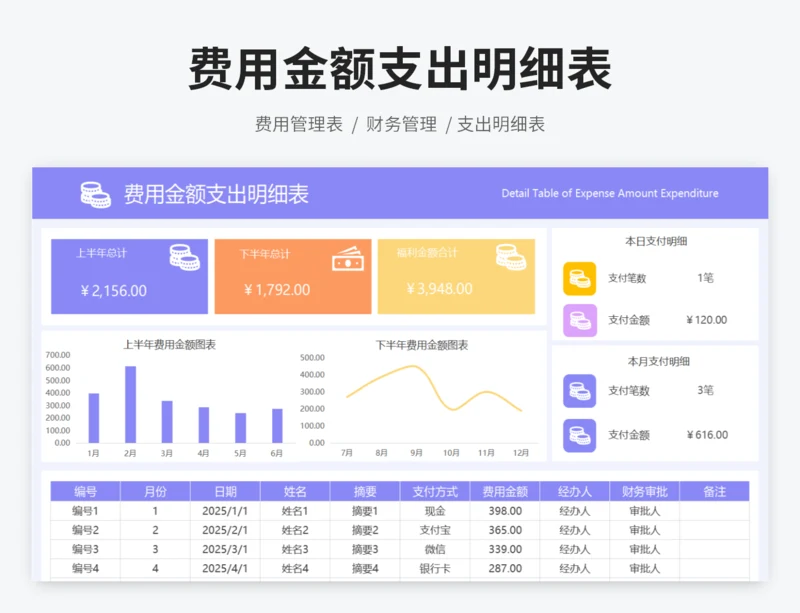800x613 pixels.
Task: Click the coin stack icon in purple header
Action: click(95, 195)
